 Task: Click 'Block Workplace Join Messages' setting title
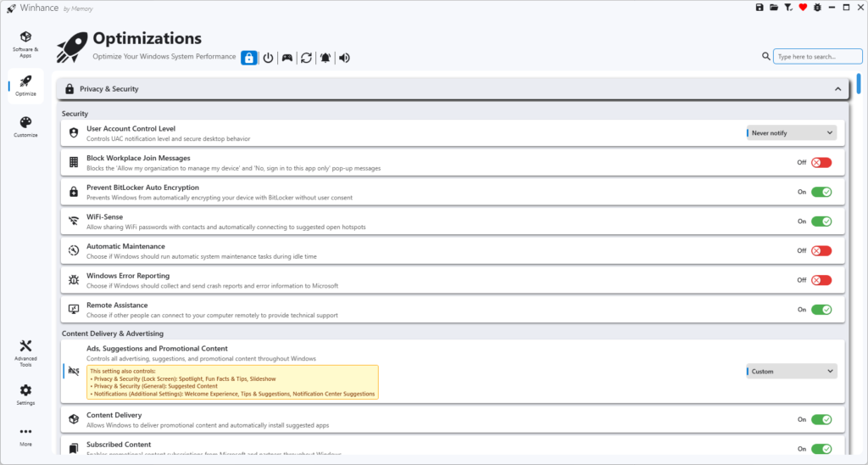click(x=138, y=158)
